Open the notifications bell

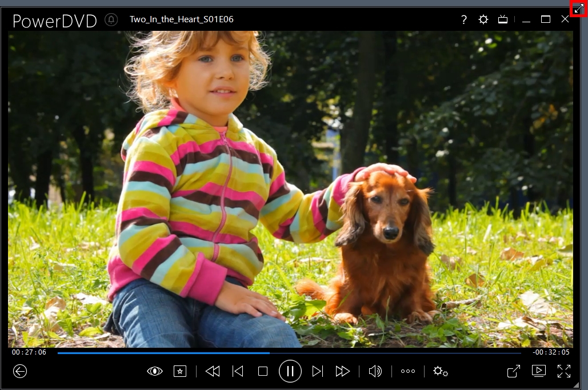coord(111,19)
